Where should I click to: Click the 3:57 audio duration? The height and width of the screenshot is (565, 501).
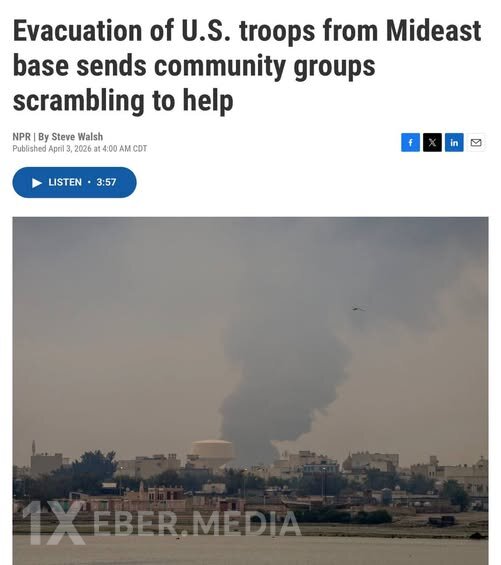tap(106, 182)
